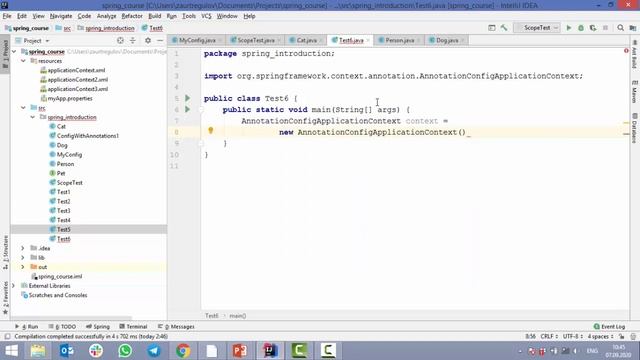
Task: Open the Terminal tool window
Action: coord(133,327)
